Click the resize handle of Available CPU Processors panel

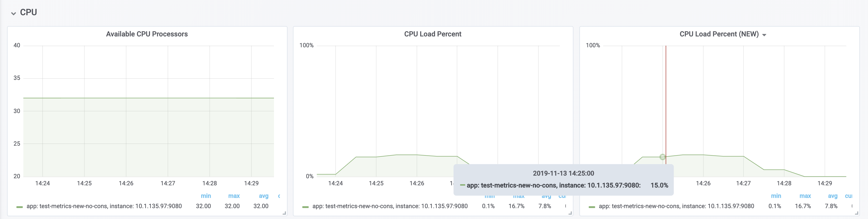[284, 213]
